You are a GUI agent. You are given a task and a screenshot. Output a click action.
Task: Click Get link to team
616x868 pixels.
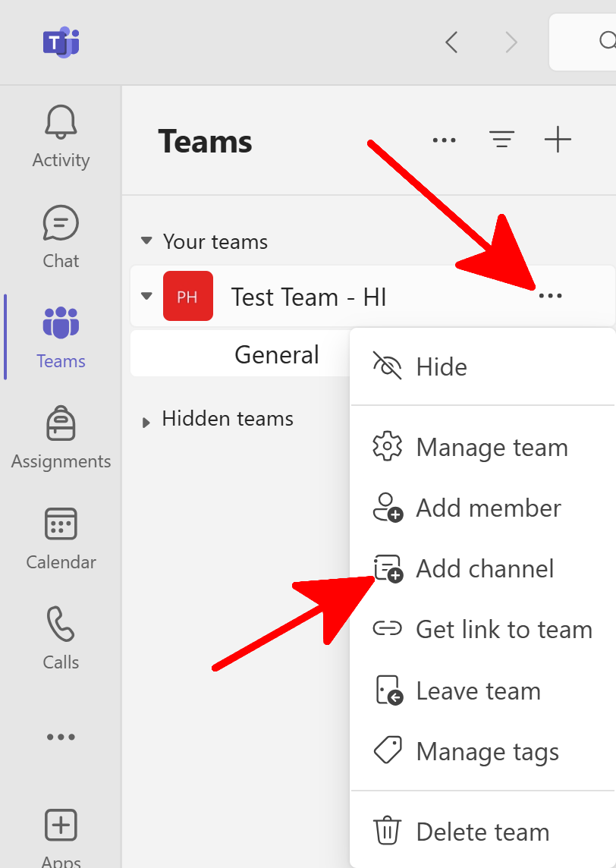point(504,630)
